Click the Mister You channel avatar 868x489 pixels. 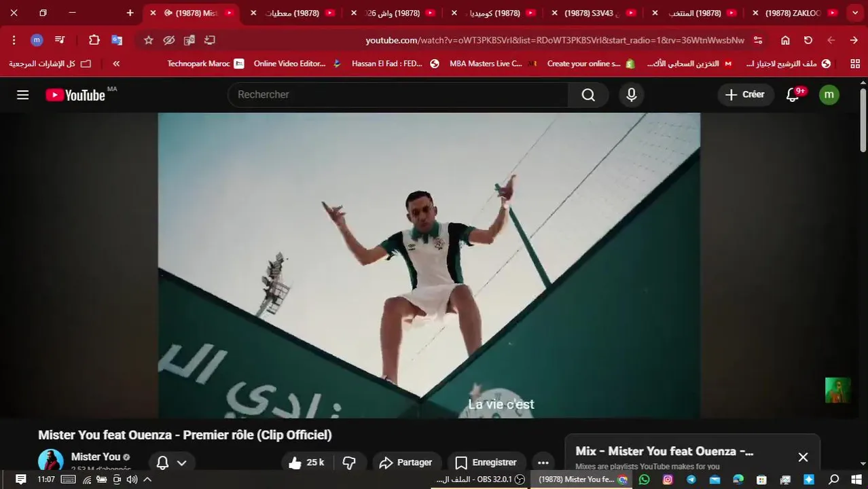51,461
